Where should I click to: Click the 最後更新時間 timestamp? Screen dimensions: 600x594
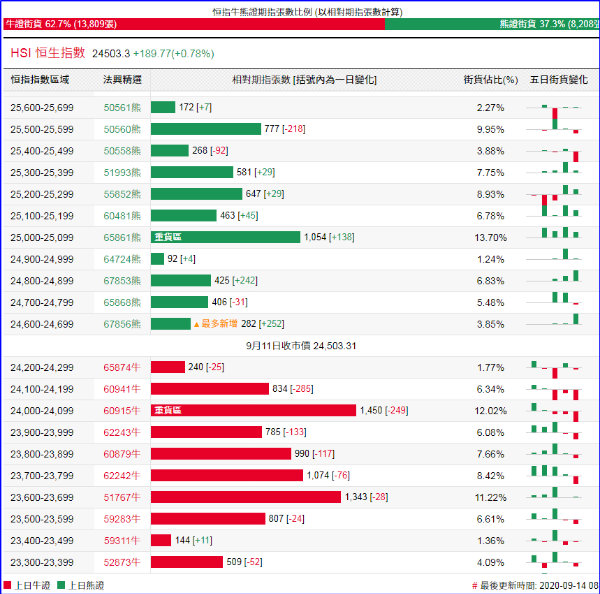[535, 586]
